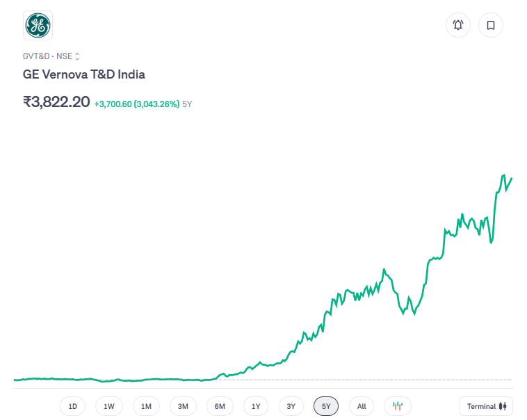This screenshot has width=527, height=420.
Task: Click the GE company logo
Action: 38,26
